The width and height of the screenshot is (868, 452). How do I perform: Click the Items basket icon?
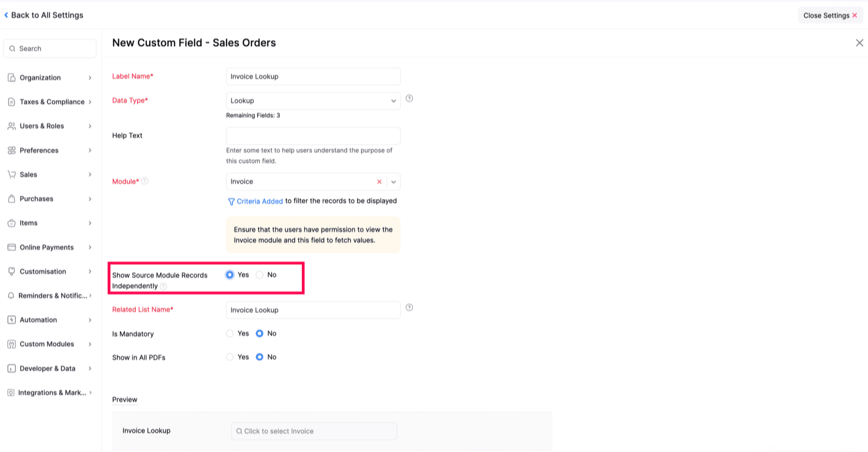(x=12, y=223)
